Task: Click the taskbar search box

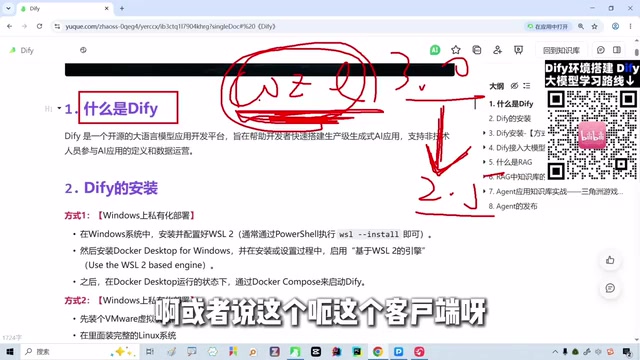Action: (x=80, y=351)
